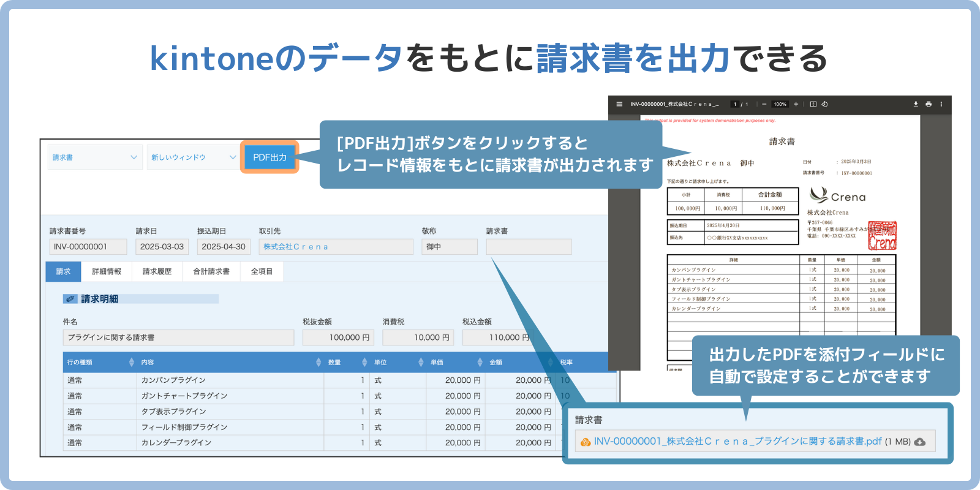Image resolution: width=980 pixels, height=490 pixels.
Task: Click the 請求日 field 2025-03-03
Action: (x=162, y=247)
